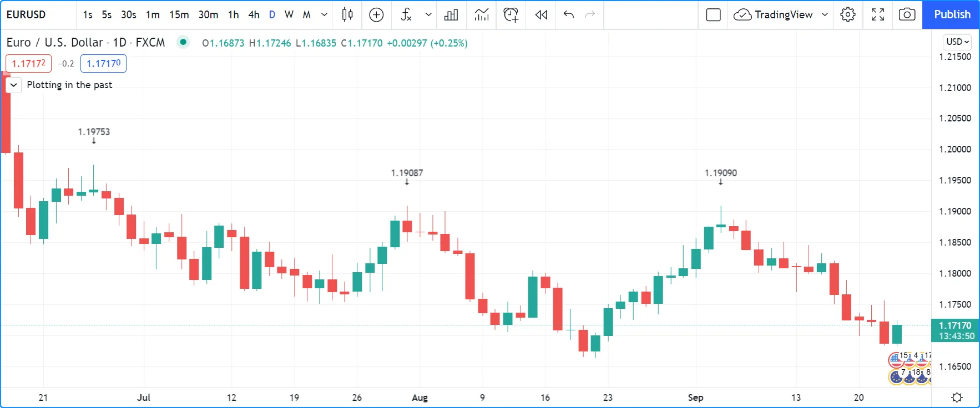This screenshot has width=980, height=408.
Task: Open chart settings gear icon
Action: (848, 15)
